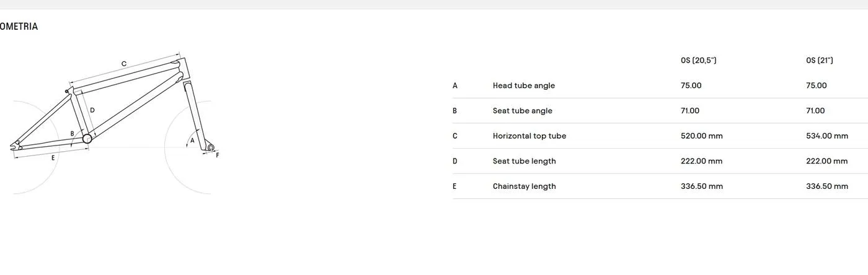Click the bottom bracket circle in the diagram
The height and width of the screenshot is (275, 868).
(87, 139)
